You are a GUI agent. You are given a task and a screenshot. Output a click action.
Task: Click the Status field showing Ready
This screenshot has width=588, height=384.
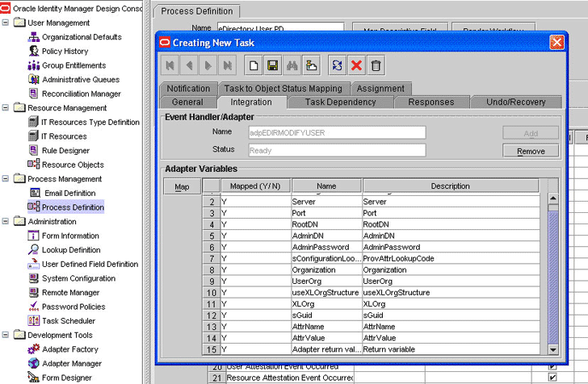pos(337,150)
